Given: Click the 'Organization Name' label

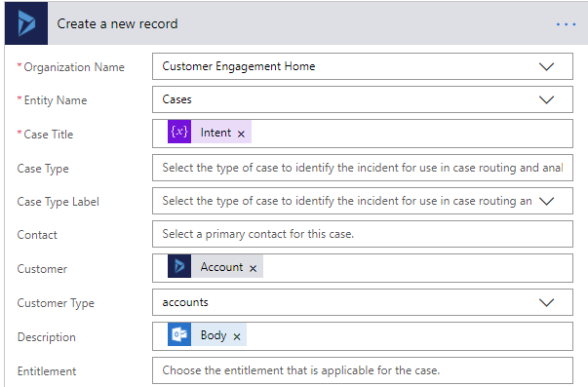Looking at the screenshot, I should pos(74,67).
